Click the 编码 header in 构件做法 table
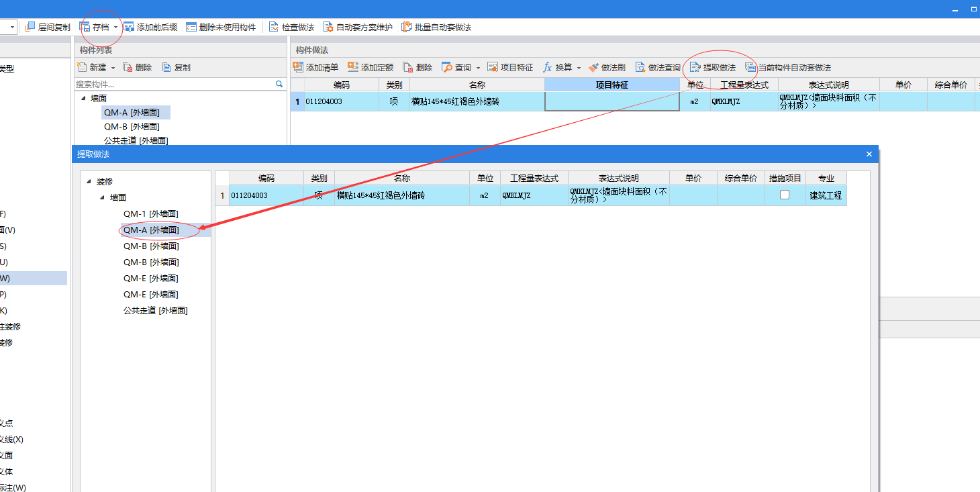Screen dimensions: 980x492 342,85
